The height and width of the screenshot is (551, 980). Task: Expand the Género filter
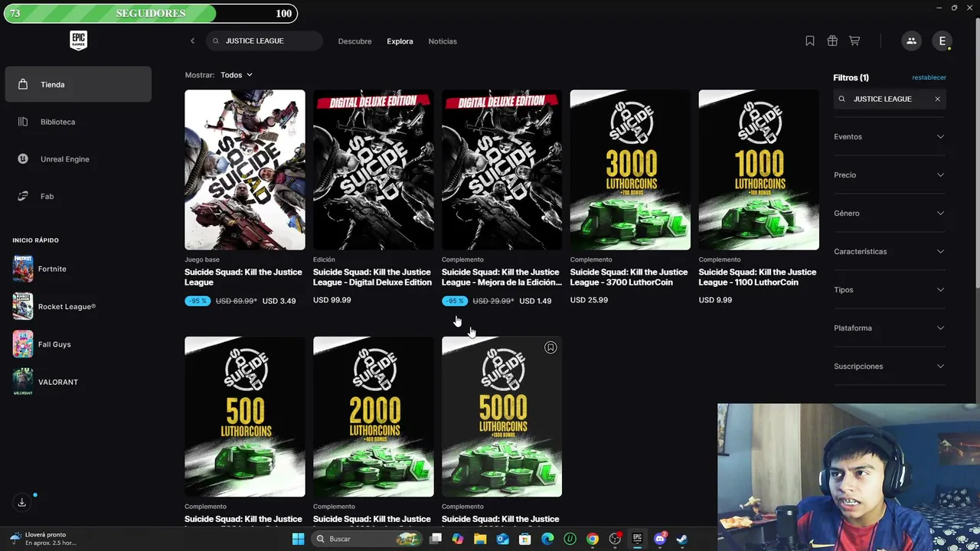click(890, 214)
